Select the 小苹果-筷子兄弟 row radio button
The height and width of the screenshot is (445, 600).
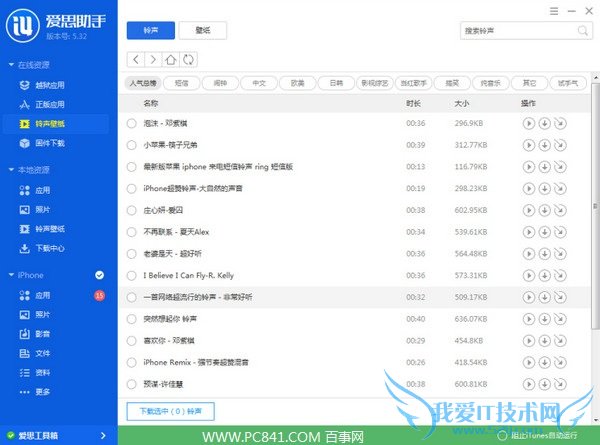pos(132,145)
